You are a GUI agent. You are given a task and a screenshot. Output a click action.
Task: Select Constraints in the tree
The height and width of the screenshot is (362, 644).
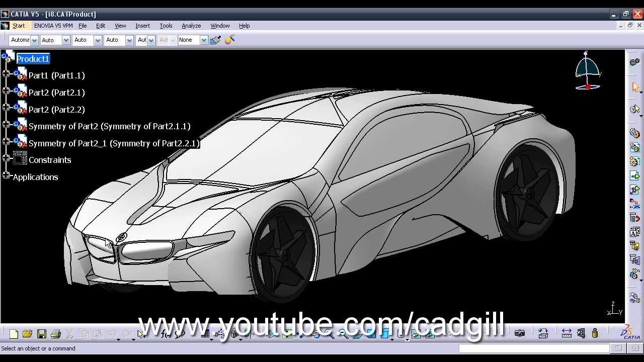click(50, 160)
